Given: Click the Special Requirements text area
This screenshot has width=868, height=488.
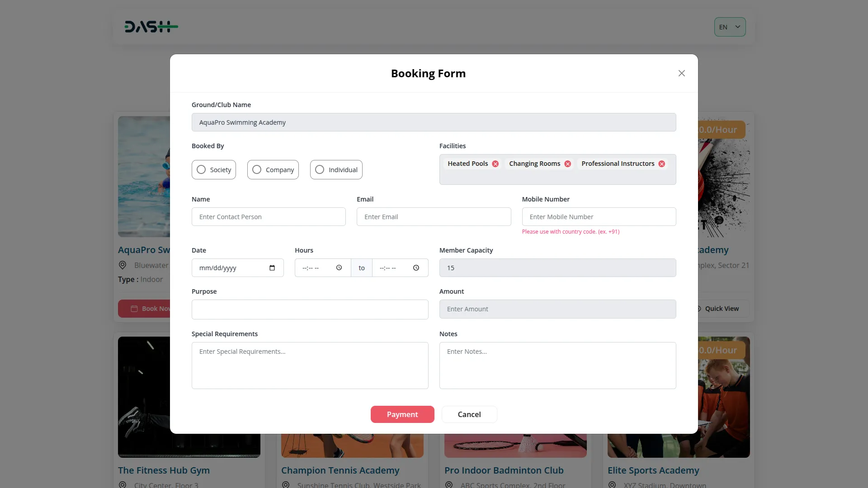Looking at the screenshot, I should (310, 366).
